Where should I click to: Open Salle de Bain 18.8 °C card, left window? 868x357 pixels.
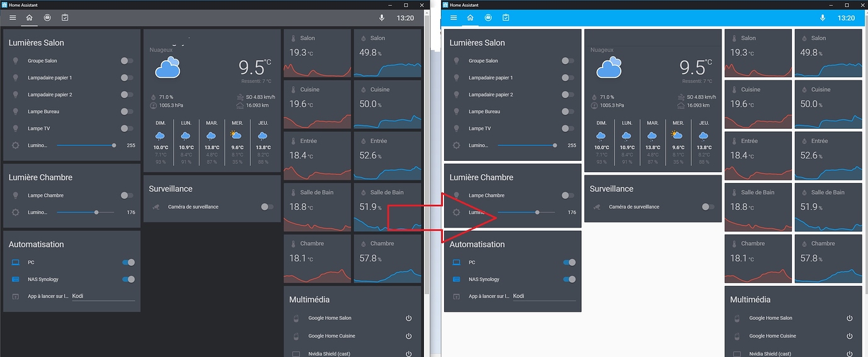pyautogui.click(x=317, y=208)
